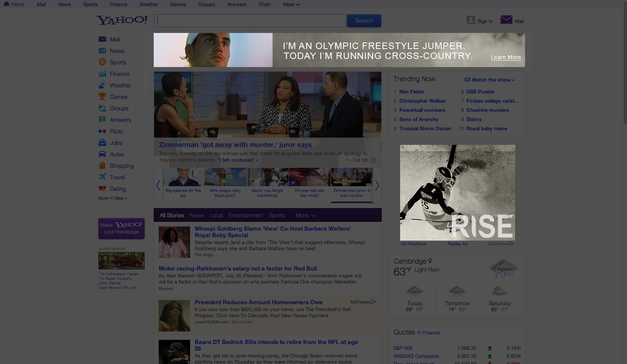Click the Travel airplane icon in sidebar
The height and width of the screenshot is (364, 627).
click(102, 177)
